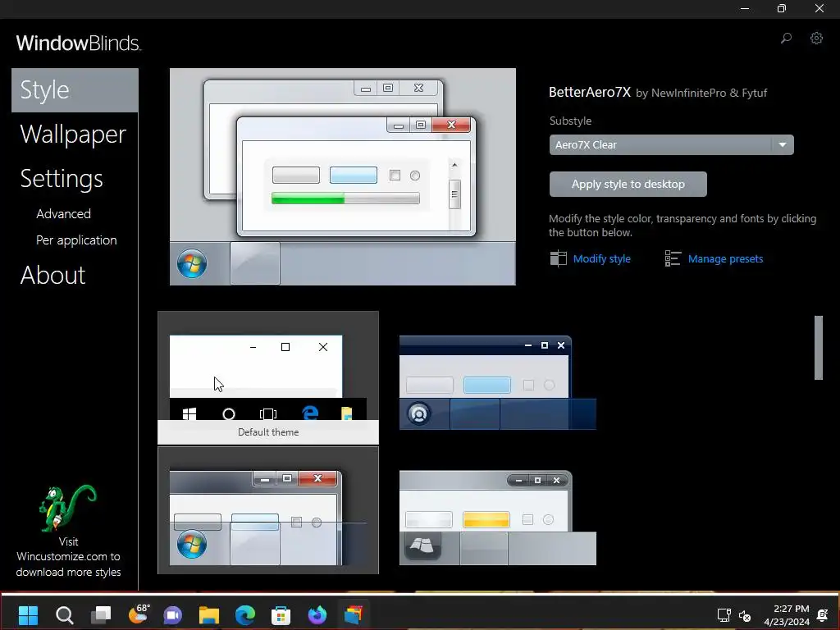Click the Modify style panel icon
The height and width of the screenshot is (630, 840).
[558, 258]
